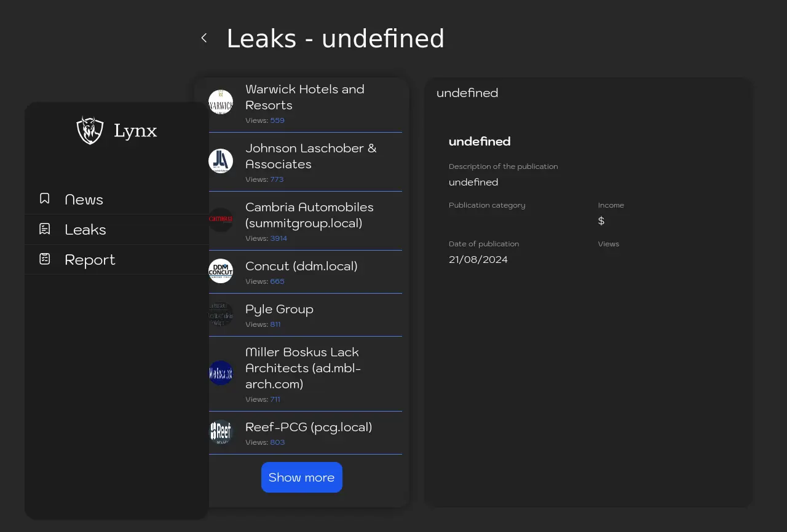Click the Report checklist icon
The image size is (787, 532).
pos(45,259)
